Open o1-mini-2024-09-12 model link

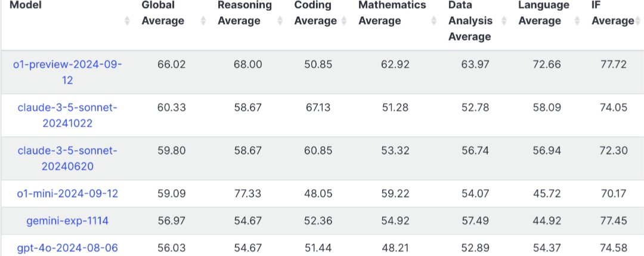click(67, 193)
